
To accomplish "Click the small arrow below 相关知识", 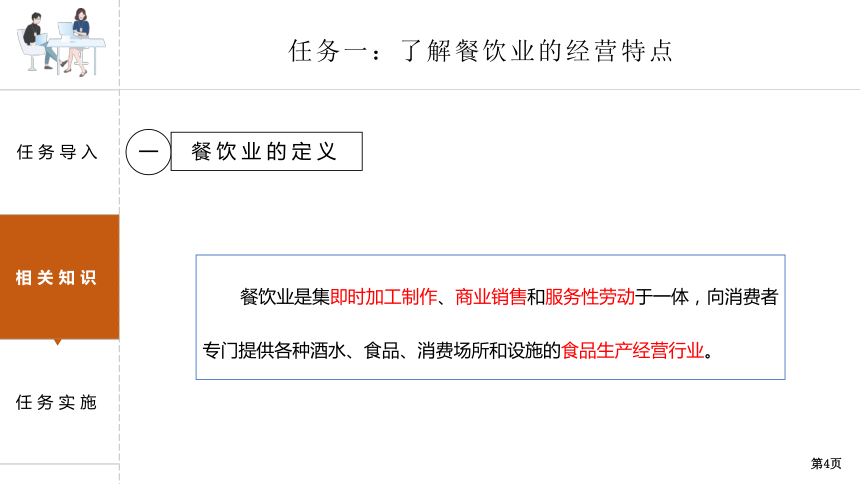I will pyautogui.click(x=58, y=342).
